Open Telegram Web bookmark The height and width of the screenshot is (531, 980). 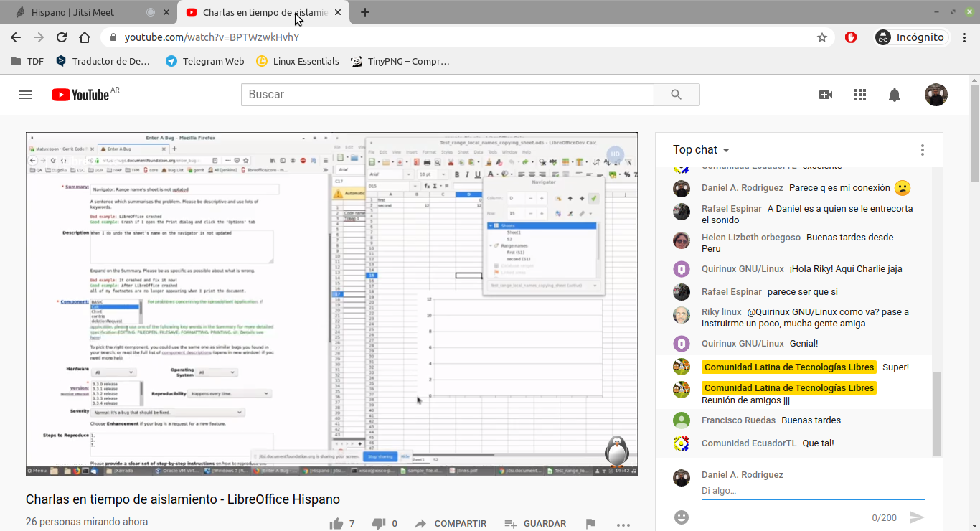(x=204, y=61)
